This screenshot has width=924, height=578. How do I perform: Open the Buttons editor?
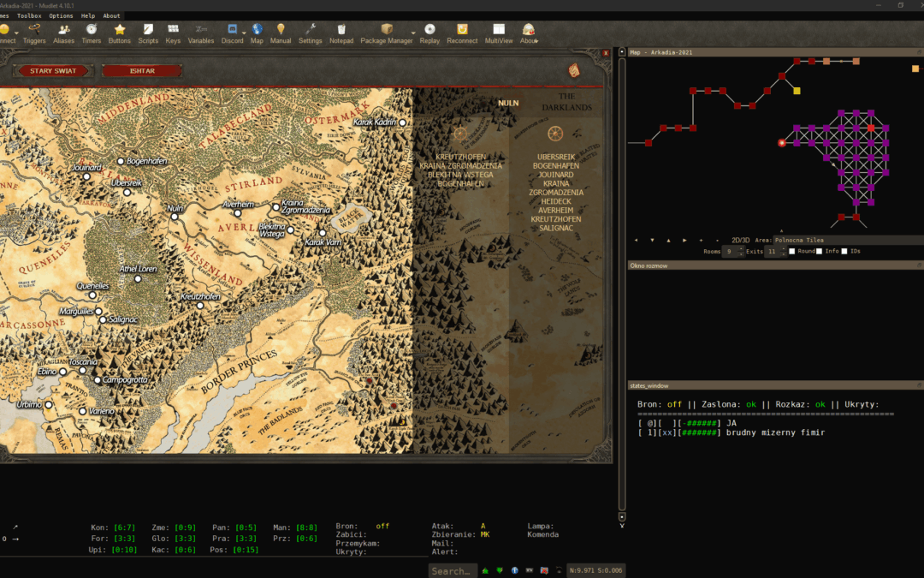pyautogui.click(x=120, y=33)
